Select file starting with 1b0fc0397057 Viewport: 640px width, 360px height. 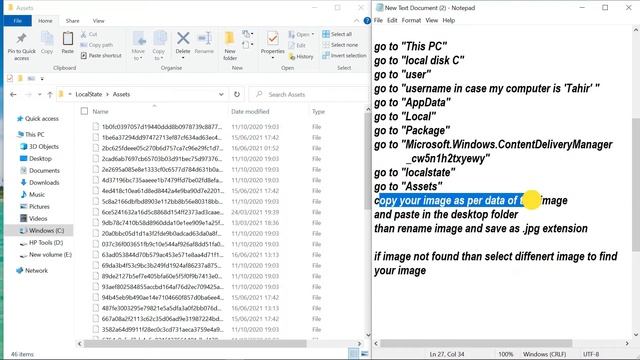click(162, 127)
